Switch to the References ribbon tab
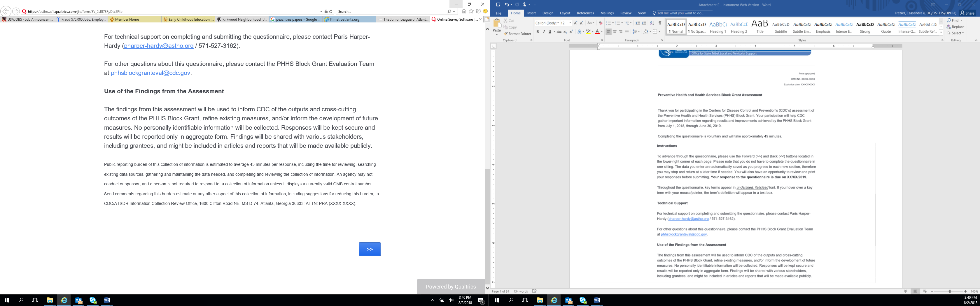Image resolution: width=980 pixels, height=306 pixels. point(585,13)
